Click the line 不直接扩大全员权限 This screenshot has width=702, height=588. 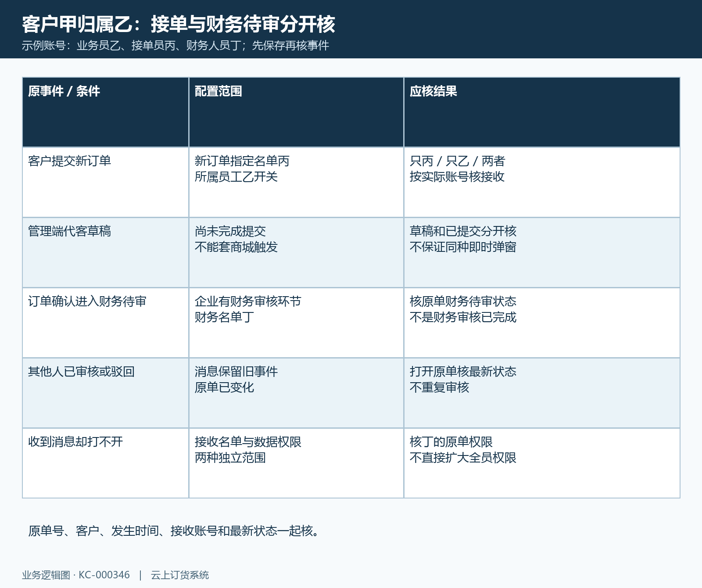coord(463,458)
